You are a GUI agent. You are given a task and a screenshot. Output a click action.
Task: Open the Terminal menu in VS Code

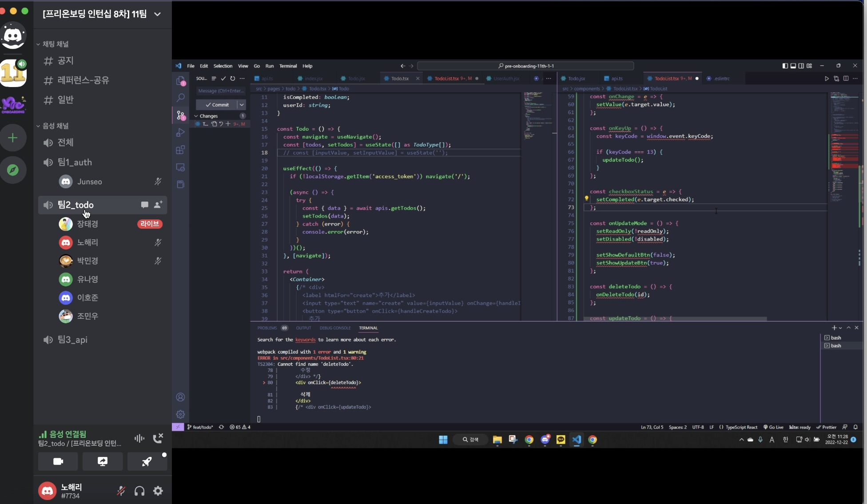(x=288, y=66)
